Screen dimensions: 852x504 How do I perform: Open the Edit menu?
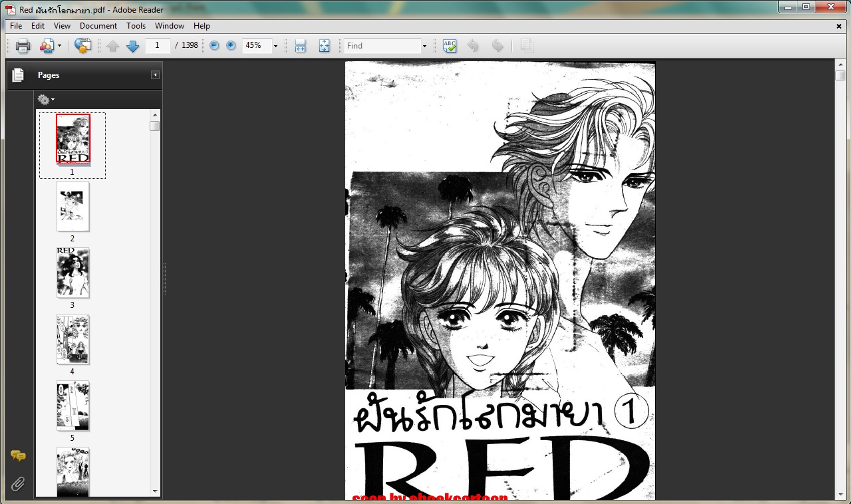38,26
